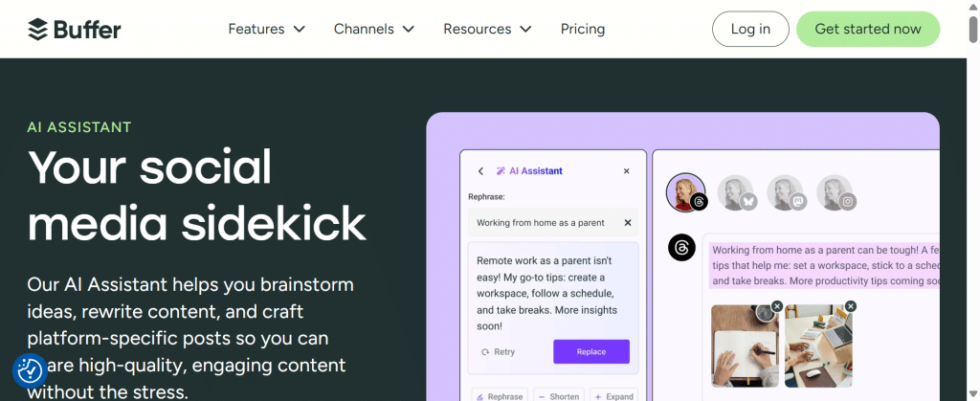Click the Shorten option button

click(x=559, y=396)
